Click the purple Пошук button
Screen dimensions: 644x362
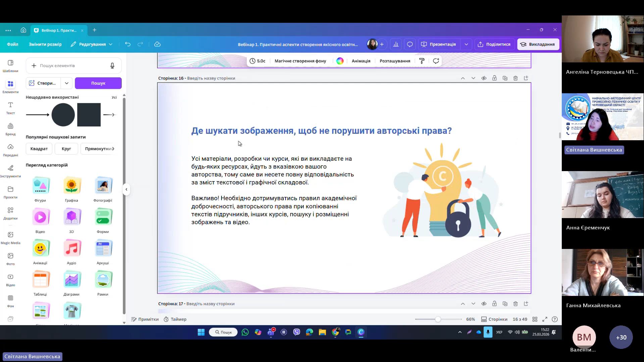pyautogui.click(x=98, y=83)
